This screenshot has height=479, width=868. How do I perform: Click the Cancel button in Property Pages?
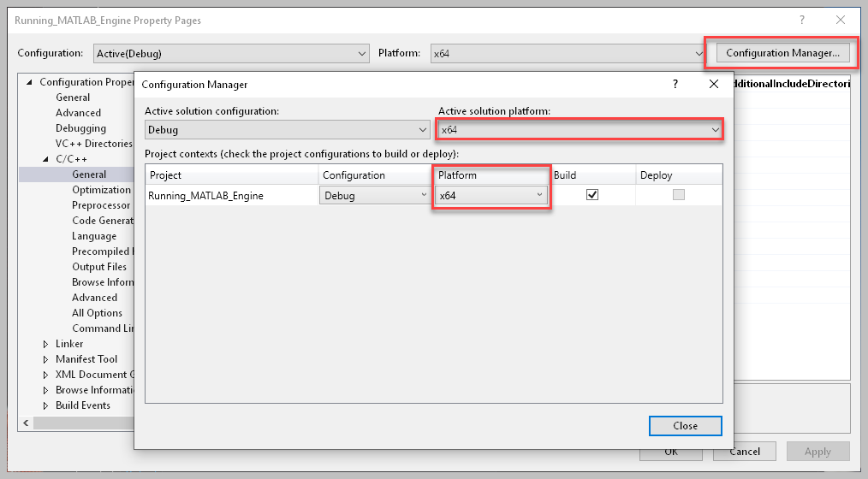click(745, 452)
